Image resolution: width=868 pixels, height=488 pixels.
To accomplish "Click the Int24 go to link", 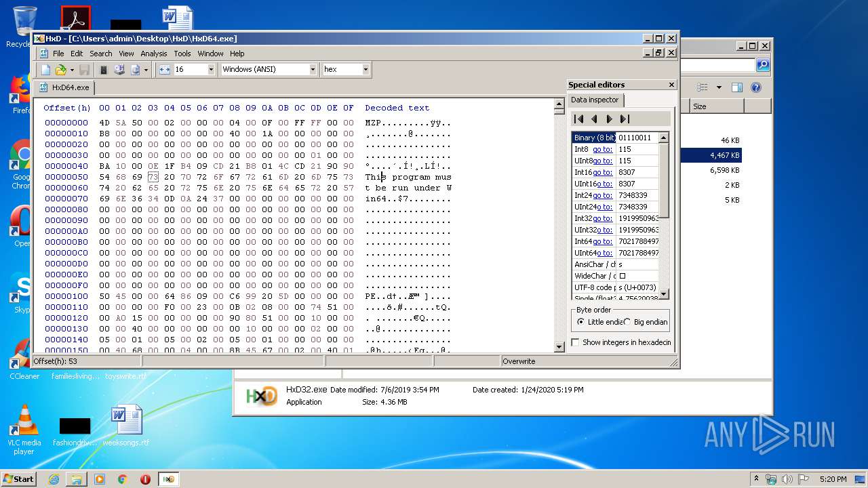I will click(x=603, y=195).
